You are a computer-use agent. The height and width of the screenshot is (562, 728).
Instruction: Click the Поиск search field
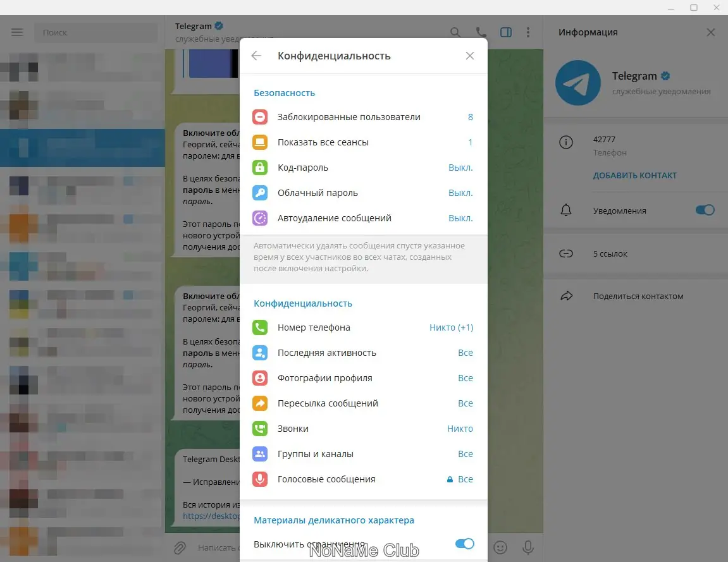click(x=96, y=32)
